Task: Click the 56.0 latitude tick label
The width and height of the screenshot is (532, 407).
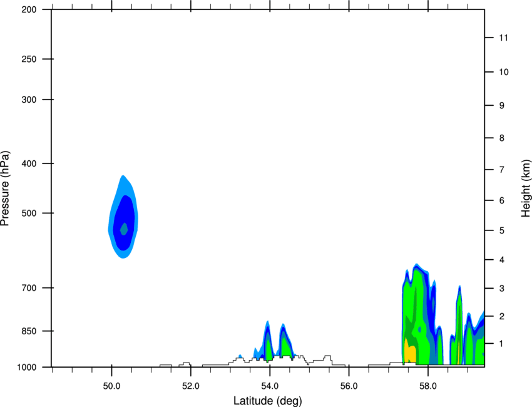Action: tap(349, 386)
